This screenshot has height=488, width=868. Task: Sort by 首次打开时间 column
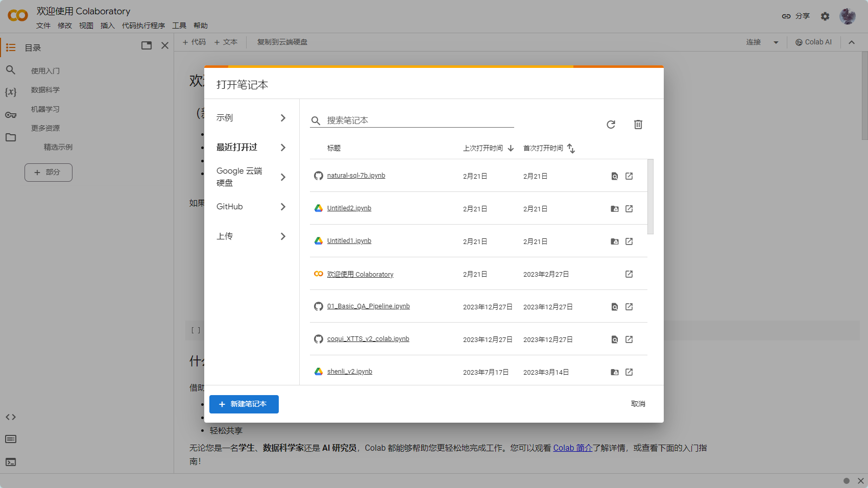pos(549,149)
